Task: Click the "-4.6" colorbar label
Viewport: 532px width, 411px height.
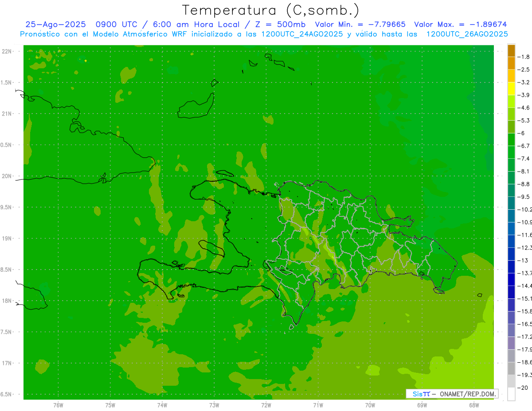Action: tap(524, 108)
